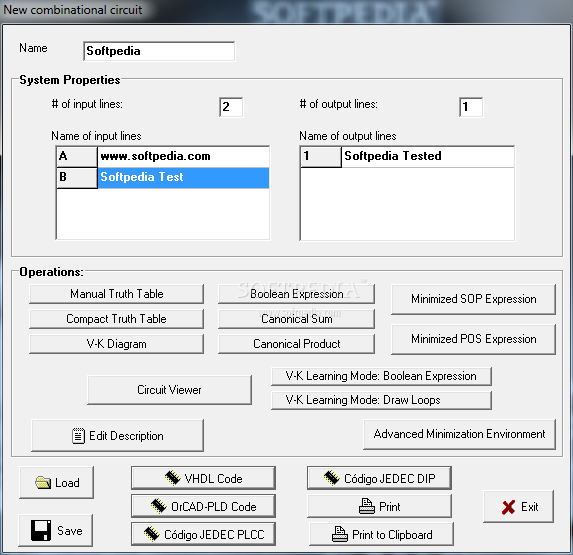Click the chip icon on VHDL Code
Image resolution: width=573 pixels, height=555 pixels.
coord(172,478)
